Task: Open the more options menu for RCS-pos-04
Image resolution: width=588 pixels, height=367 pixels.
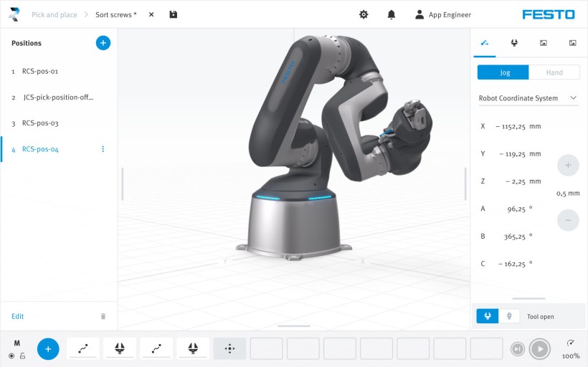Action: click(103, 149)
